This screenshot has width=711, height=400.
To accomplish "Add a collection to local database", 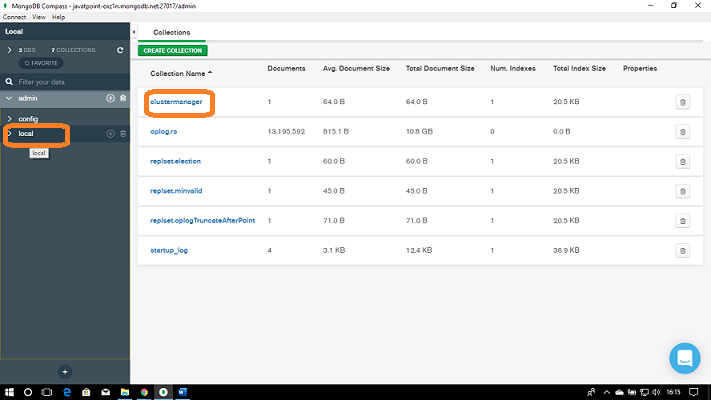I will tap(110, 134).
